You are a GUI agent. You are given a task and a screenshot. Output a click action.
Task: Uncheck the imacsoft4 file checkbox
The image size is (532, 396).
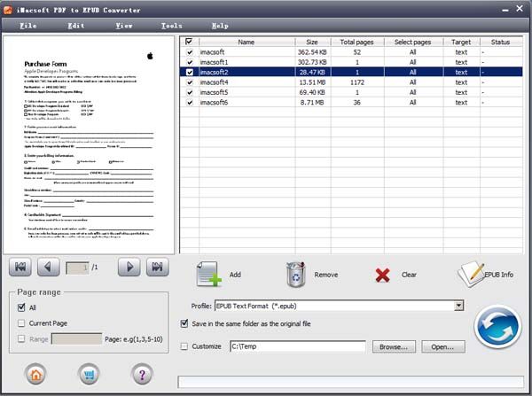click(x=190, y=82)
